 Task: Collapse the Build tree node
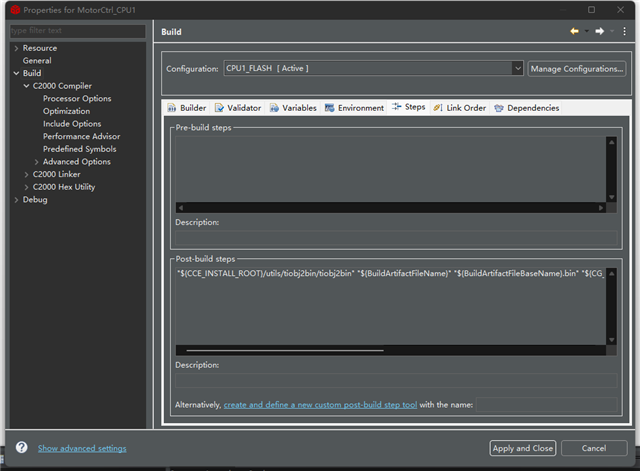(16, 73)
